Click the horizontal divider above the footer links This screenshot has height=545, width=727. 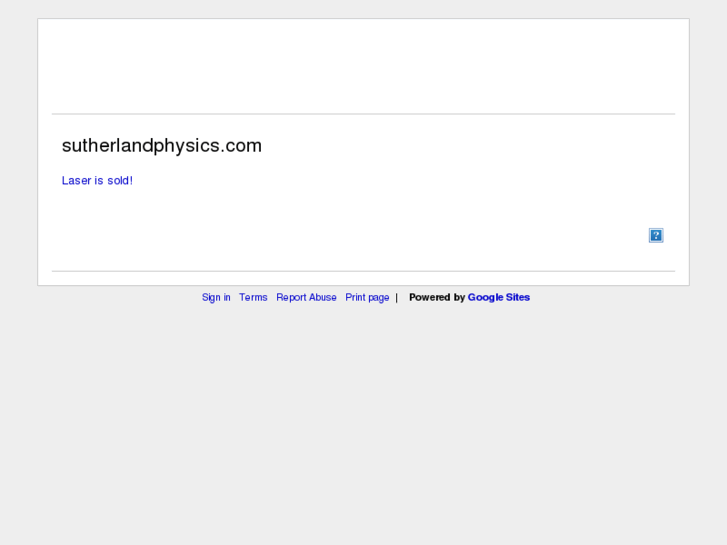click(x=363, y=271)
